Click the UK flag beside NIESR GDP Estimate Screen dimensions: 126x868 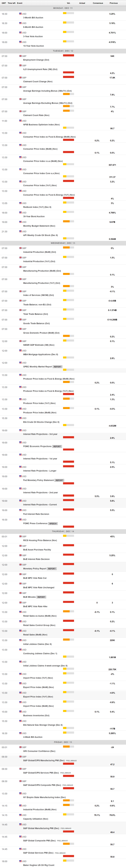point(20,341)
